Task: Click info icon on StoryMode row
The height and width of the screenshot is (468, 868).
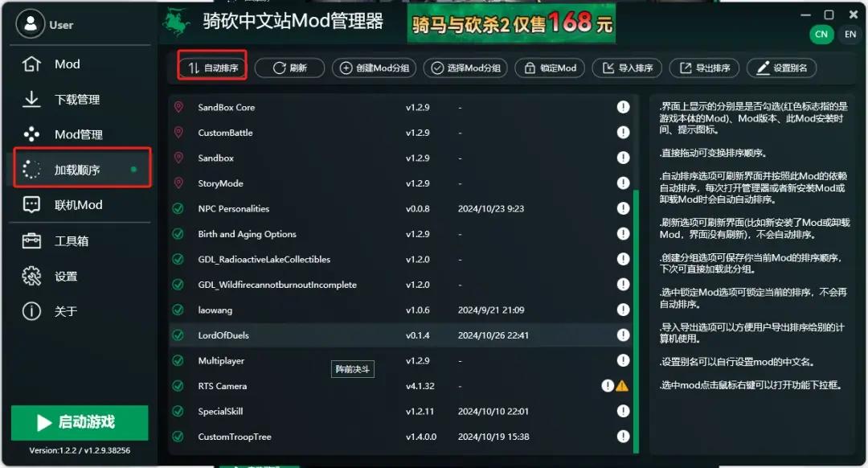Action: 624,183
